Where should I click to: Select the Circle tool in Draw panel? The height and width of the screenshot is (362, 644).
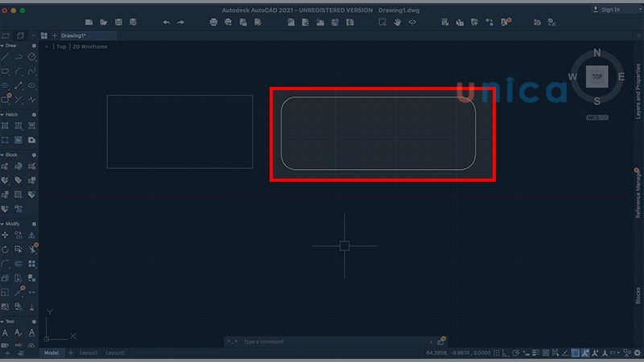[x=32, y=57]
